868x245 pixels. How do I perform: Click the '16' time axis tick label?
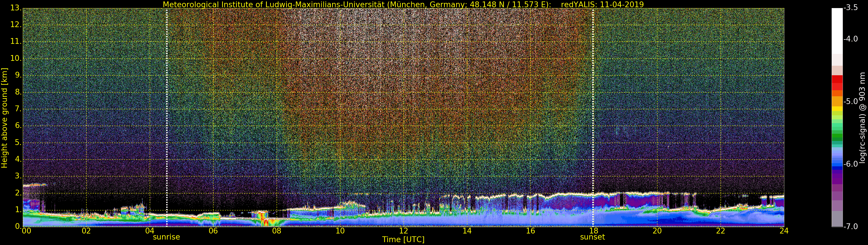pos(530,231)
